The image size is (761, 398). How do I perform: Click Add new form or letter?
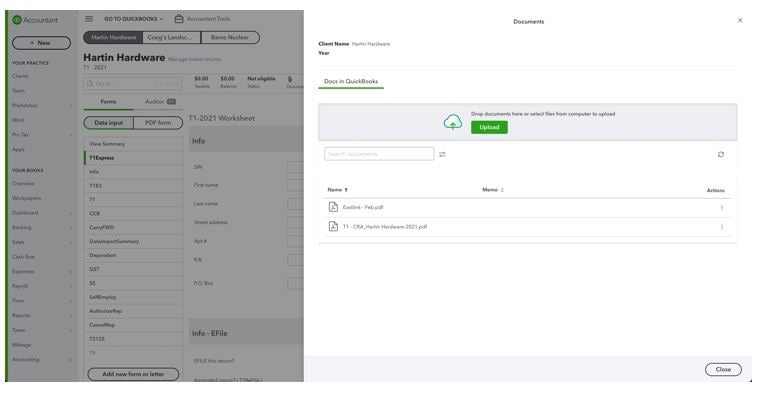click(133, 374)
